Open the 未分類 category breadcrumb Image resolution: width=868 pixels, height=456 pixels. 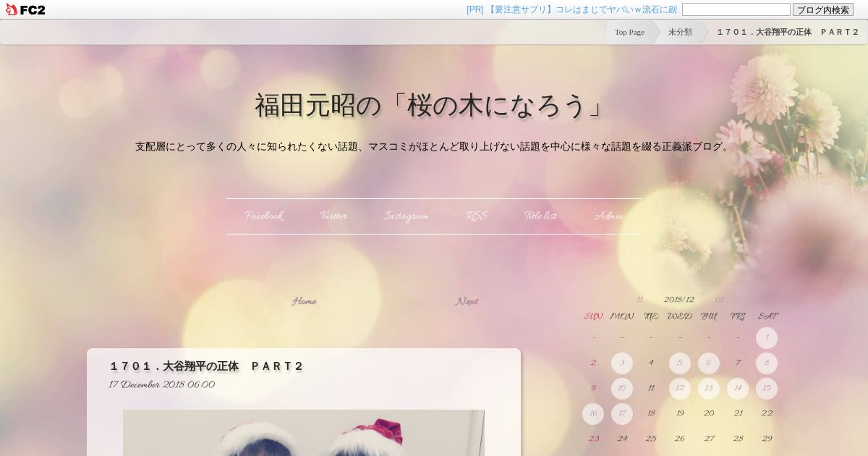point(680,32)
